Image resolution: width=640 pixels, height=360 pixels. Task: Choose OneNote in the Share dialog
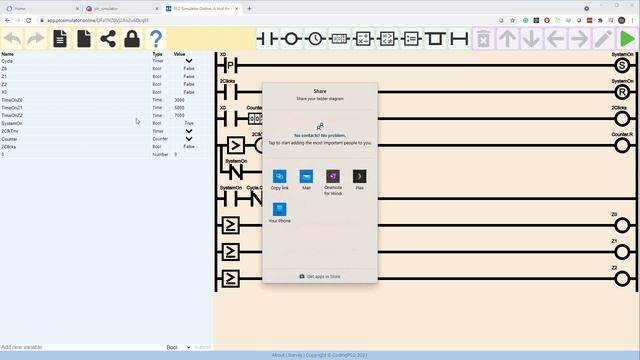pyautogui.click(x=333, y=182)
